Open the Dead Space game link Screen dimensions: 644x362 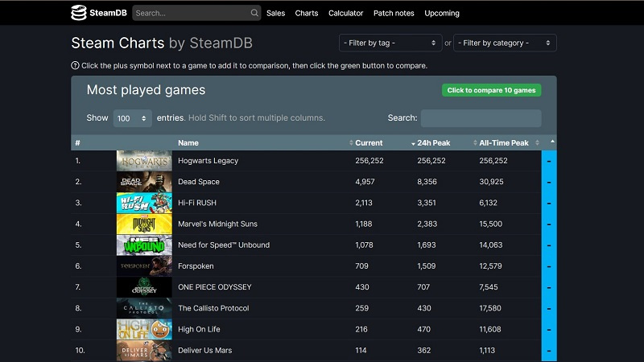coord(198,182)
